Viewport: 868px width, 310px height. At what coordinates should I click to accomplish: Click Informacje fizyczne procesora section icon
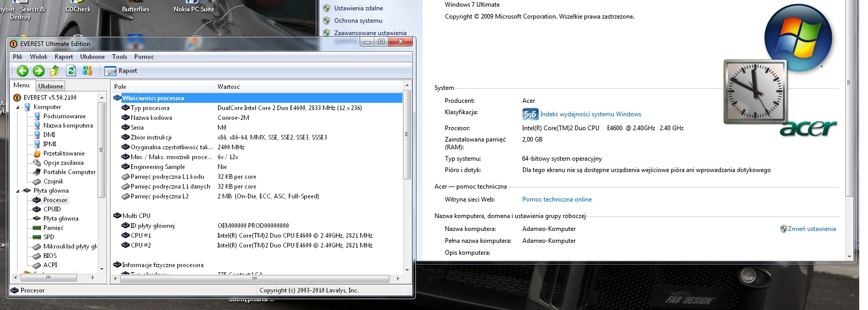117,265
